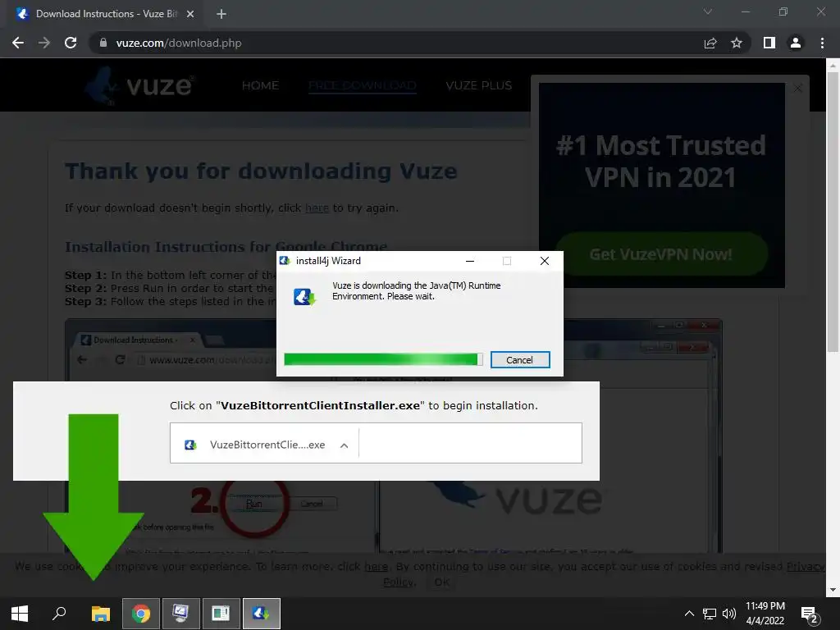Click the install4j Wizard title icon
The image size is (840, 630).
tap(285, 261)
